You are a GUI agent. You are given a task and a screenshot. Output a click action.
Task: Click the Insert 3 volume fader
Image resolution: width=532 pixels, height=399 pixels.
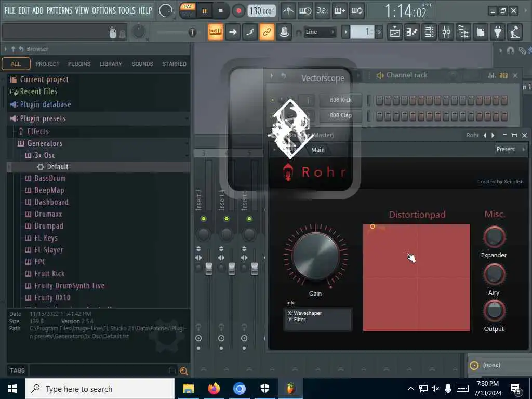pos(209,269)
